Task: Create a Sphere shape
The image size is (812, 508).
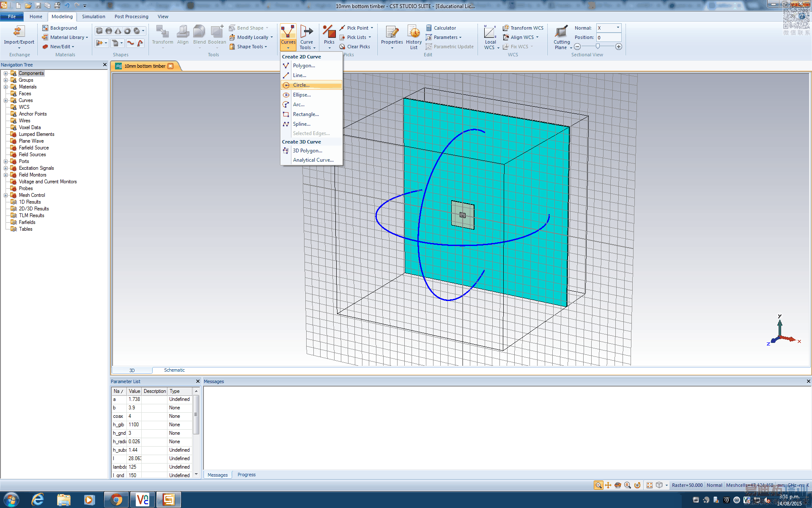Action: (x=109, y=31)
